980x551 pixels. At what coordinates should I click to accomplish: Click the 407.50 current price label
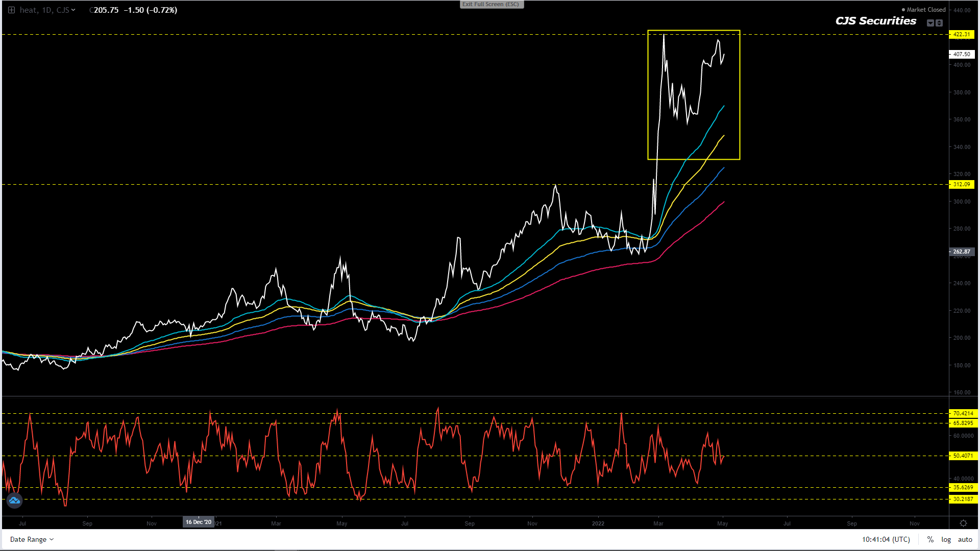[x=962, y=54]
